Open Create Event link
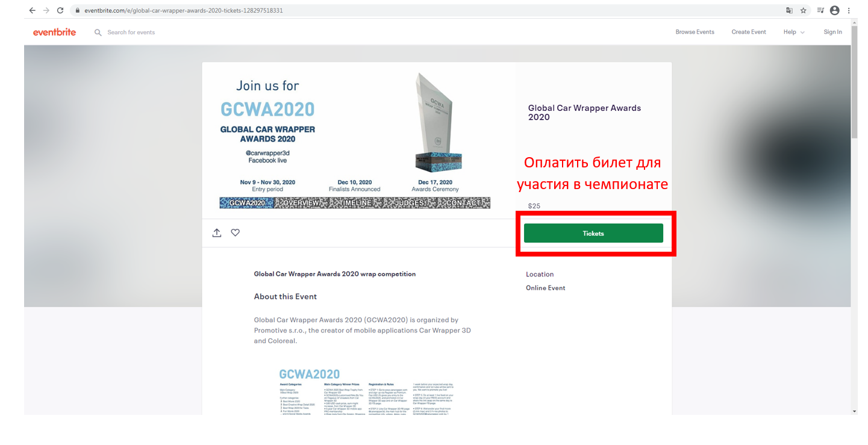Screen dimensions: 868x445 tap(749, 32)
